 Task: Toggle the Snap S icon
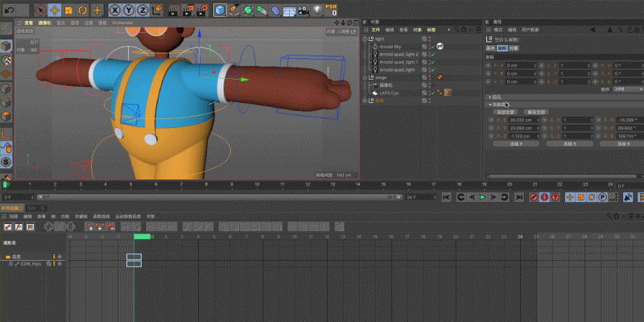[x=6, y=162]
